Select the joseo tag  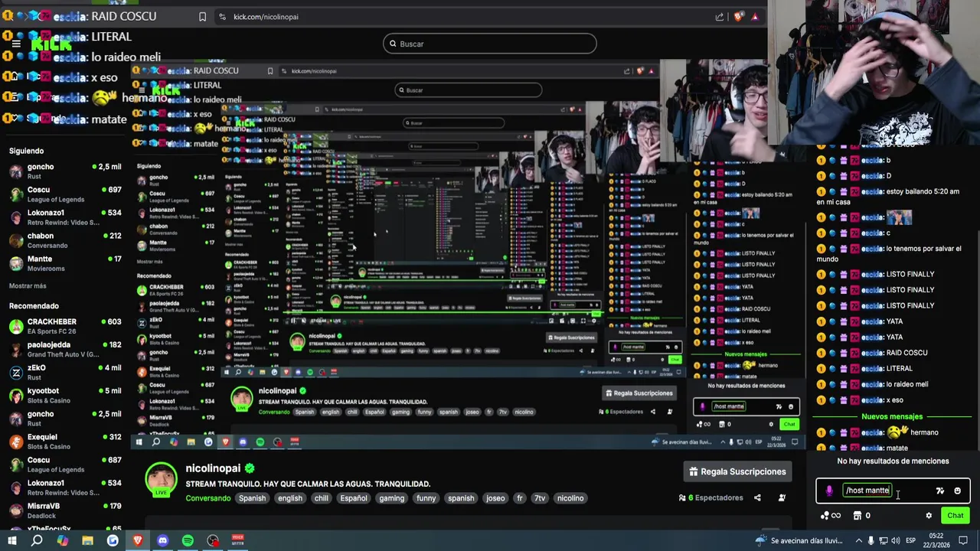[x=495, y=498]
